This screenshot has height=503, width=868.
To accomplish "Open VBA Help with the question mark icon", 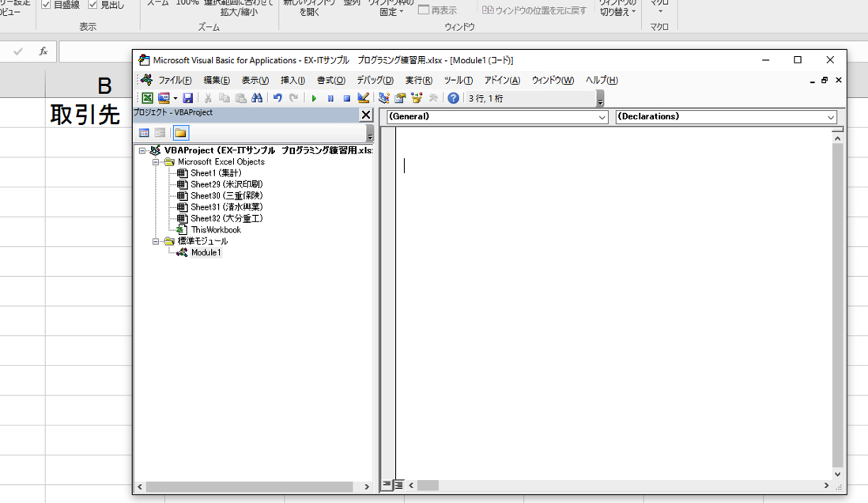I will [454, 98].
